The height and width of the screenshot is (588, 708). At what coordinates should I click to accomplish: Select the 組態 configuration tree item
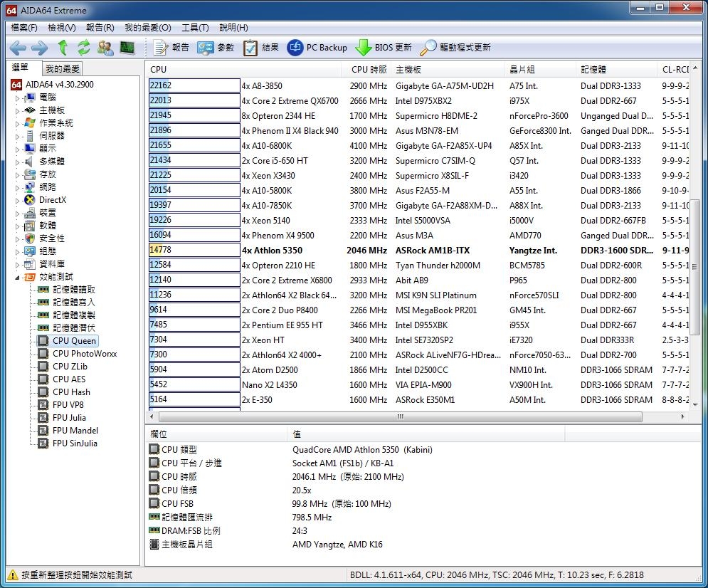40,251
